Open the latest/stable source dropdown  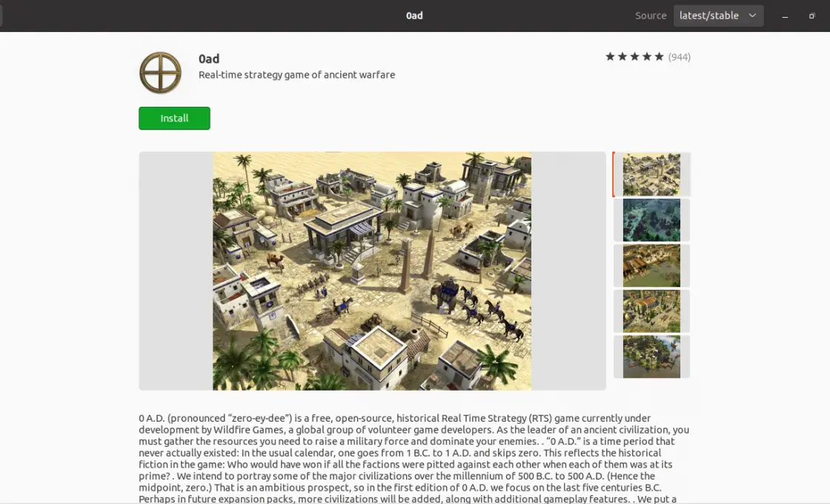tap(718, 16)
